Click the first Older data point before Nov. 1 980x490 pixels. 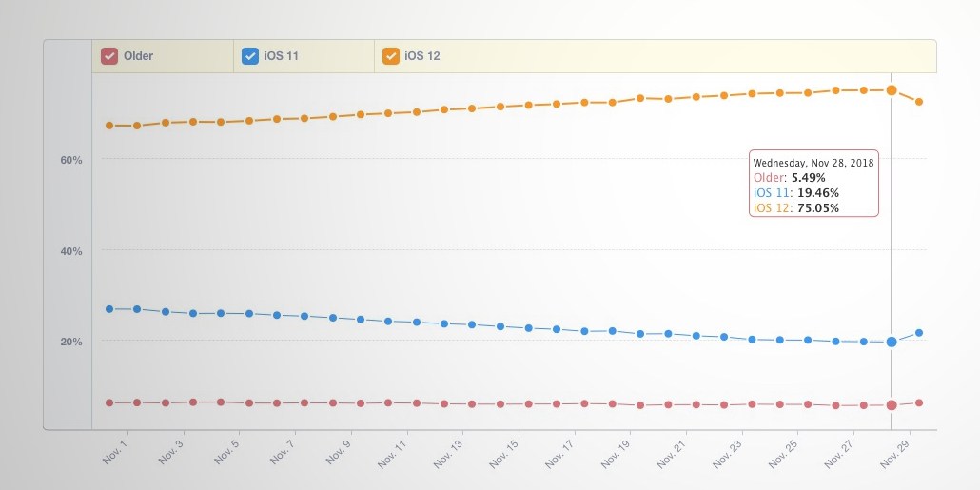[109, 403]
